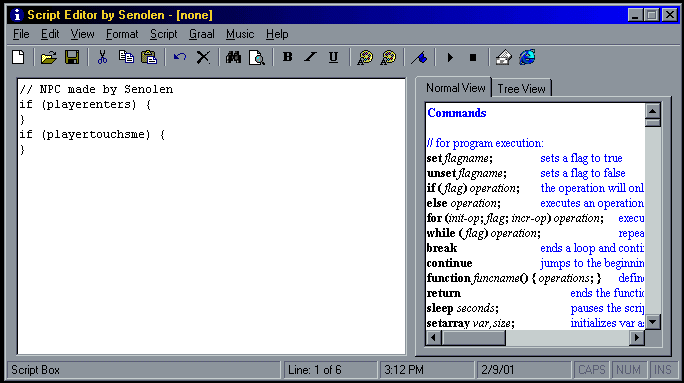The height and width of the screenshot is (383, 684).
Task: Create a new script with the New icon
Action: point(18,57)
